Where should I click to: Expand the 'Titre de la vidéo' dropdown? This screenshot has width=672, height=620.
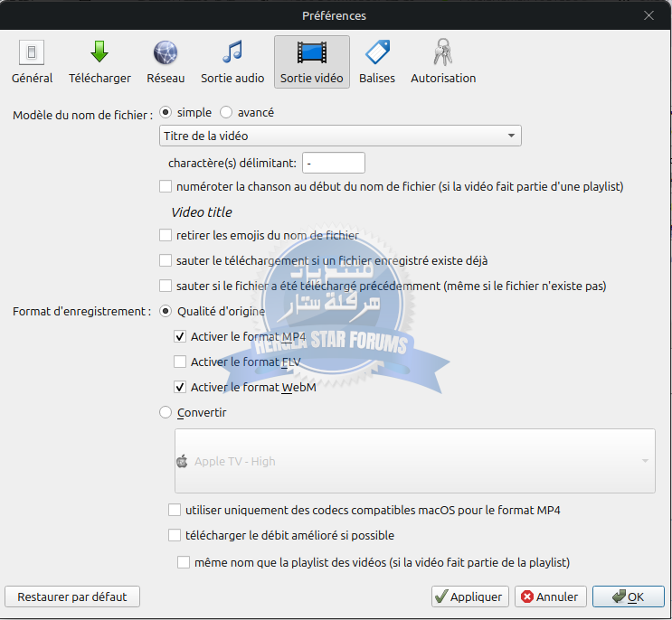coord(340,136)
